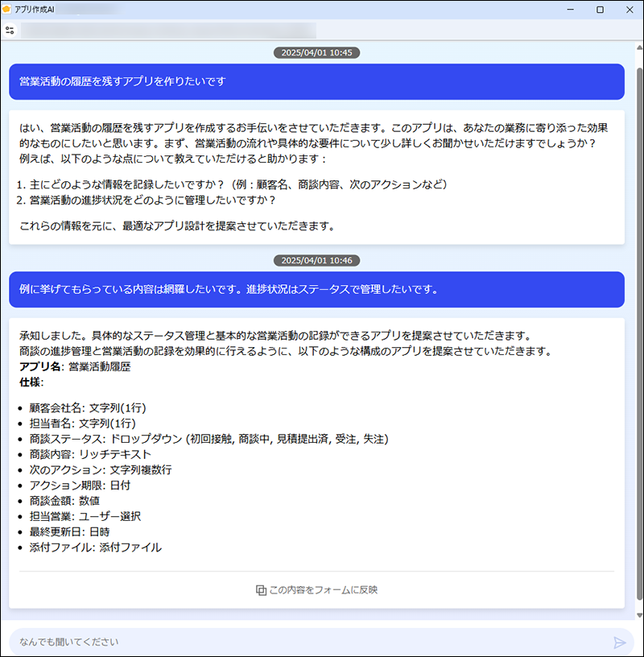Viewport: 644px width, 657px height.
Task: Click the vertical scrollbar thumb
Action: point(639,333)
